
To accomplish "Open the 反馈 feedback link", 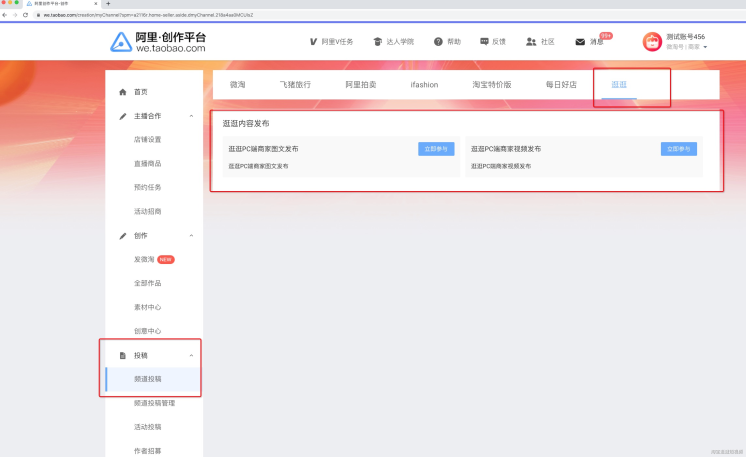I will [x=485, y=42].
